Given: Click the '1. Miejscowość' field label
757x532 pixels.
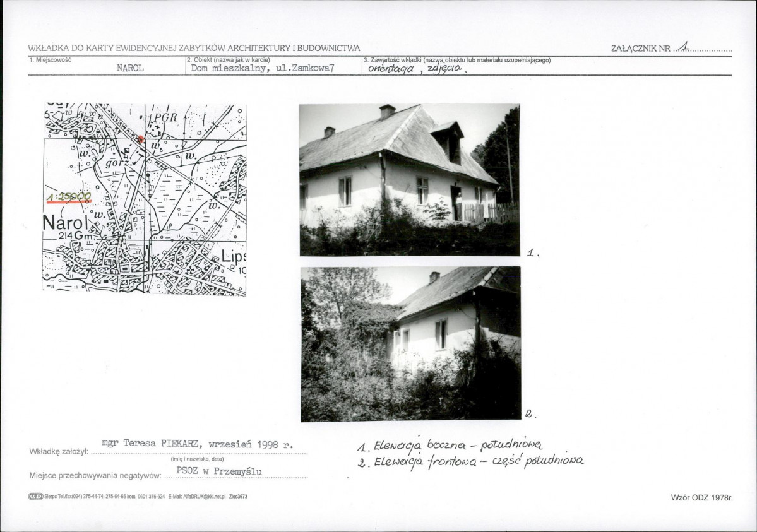Looking at the screenshot, I should [50, 60].
